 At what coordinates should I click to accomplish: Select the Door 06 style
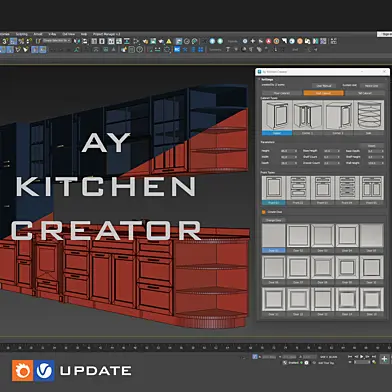click(x=274, y=270)
